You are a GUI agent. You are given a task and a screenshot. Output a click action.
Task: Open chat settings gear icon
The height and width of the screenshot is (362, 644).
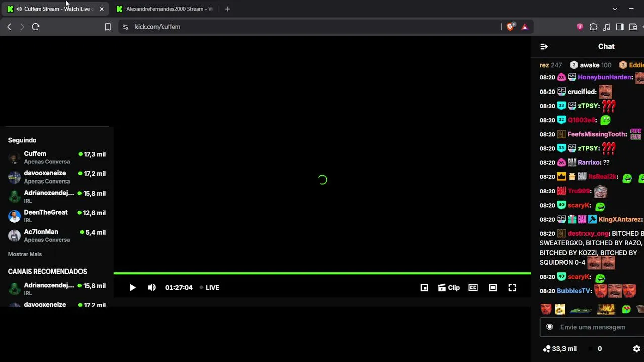click(636, 348)
